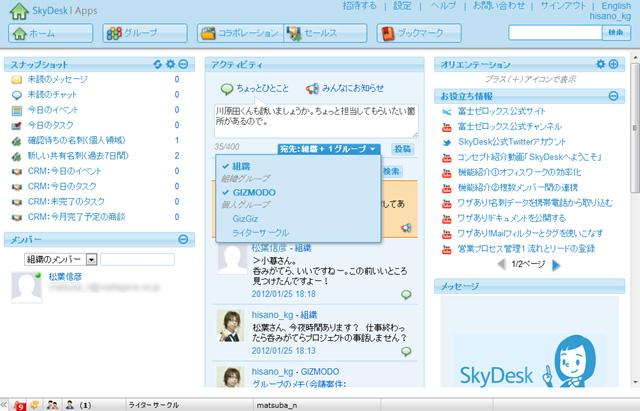Open the ブックマーク navigation tab
The width and height of the screenshot is (640, 411).
(x=419, y=33)
